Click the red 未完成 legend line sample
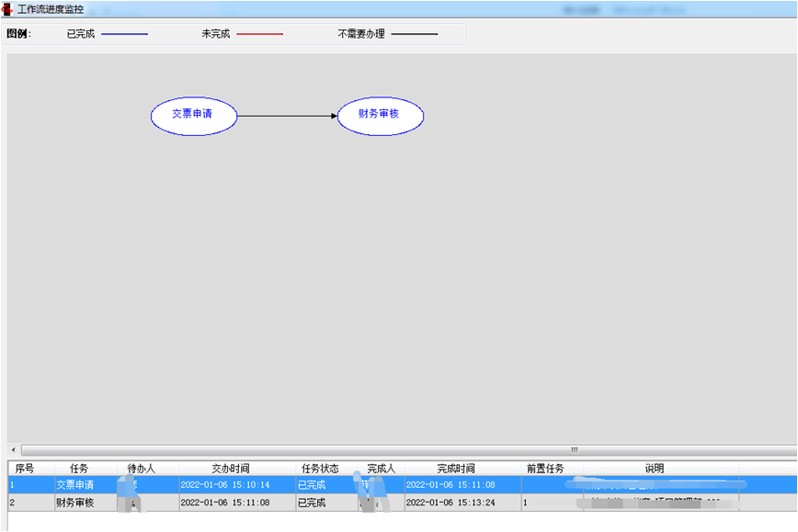The height and width of the screenshot is (532, 798). (258, 33)
